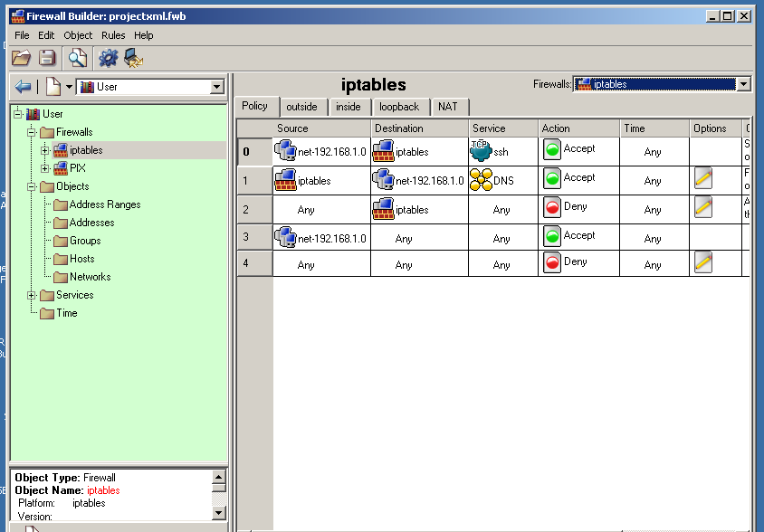Click the iptables source firewall icon in rule 1

click(x=285, y=180)
